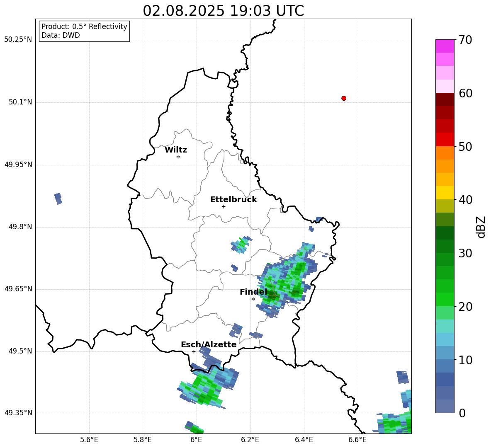Click the 49.65°N latitude label

18,289
